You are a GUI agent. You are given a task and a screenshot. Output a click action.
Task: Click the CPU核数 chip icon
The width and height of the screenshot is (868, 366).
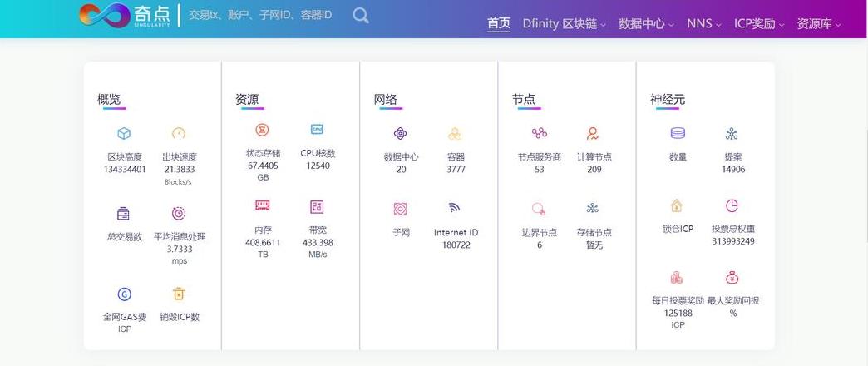tap(317, 129)
